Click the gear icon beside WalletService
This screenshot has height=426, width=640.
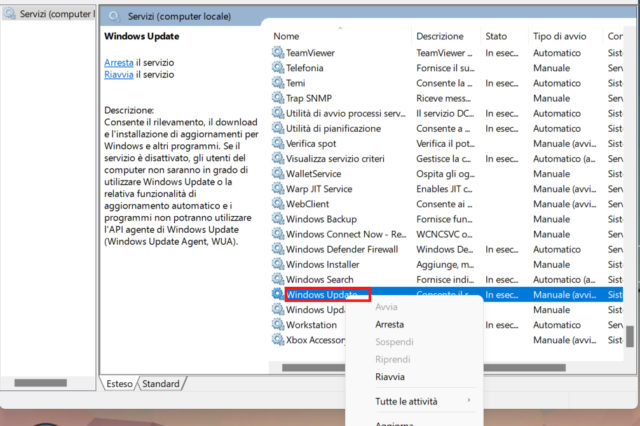click(x=278, y=173)
